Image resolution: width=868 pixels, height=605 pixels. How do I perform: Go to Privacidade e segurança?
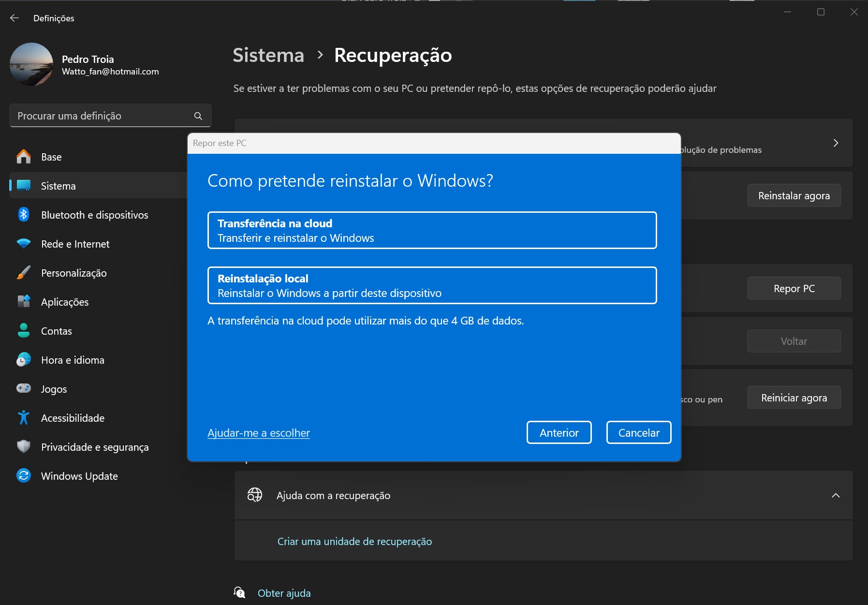point(98,447)
